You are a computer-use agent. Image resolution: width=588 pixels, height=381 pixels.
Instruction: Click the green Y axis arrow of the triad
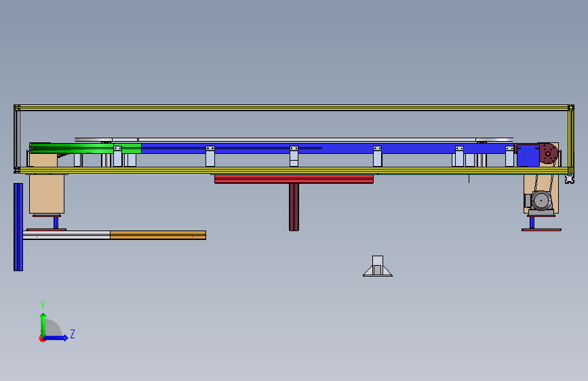pos(43,324)
